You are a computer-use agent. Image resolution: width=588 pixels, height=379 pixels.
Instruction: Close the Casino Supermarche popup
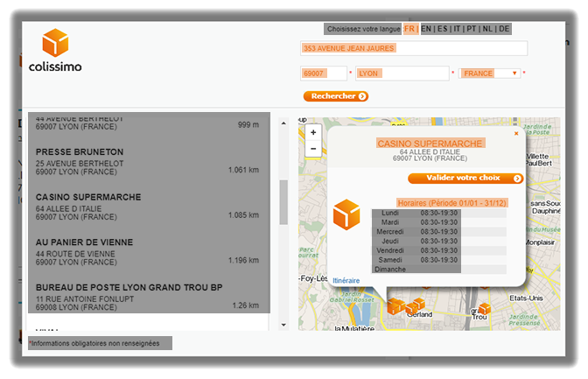[x=516, y=134]
